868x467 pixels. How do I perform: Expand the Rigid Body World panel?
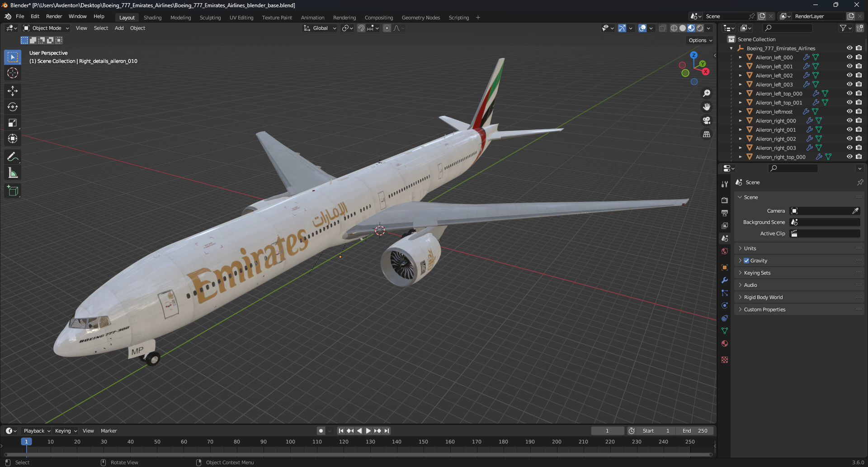(x=799, y=297)
